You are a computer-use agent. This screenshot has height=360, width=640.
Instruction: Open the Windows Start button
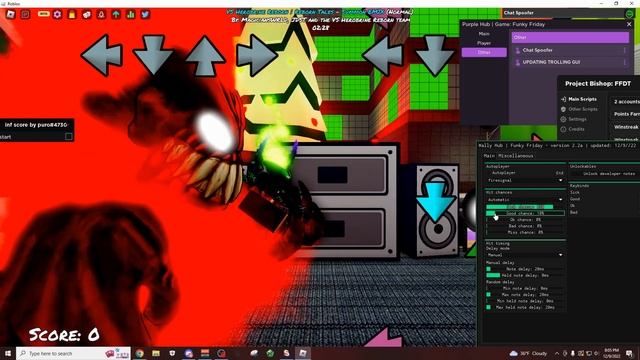[x=7, y=353]
